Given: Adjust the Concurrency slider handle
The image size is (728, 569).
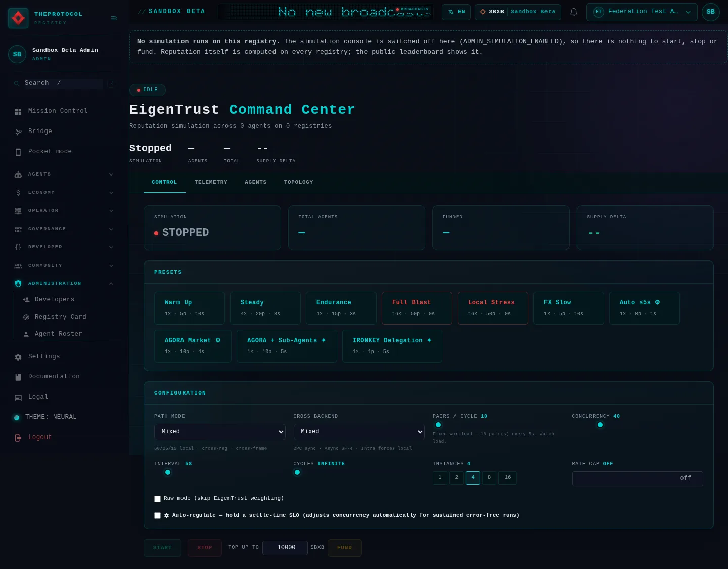Looking at the screenshot, I should 600,425.
